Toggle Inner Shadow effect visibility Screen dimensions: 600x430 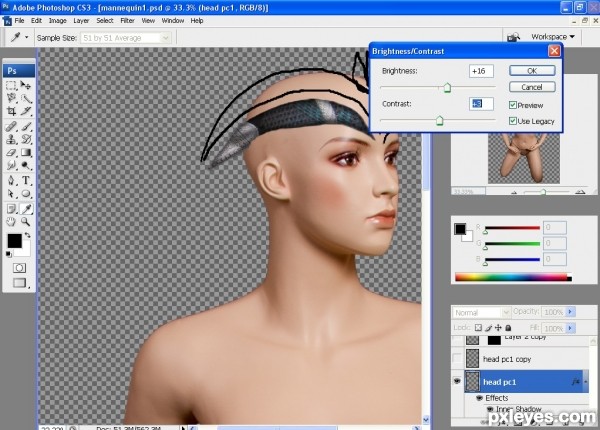(x=489, y=409)
